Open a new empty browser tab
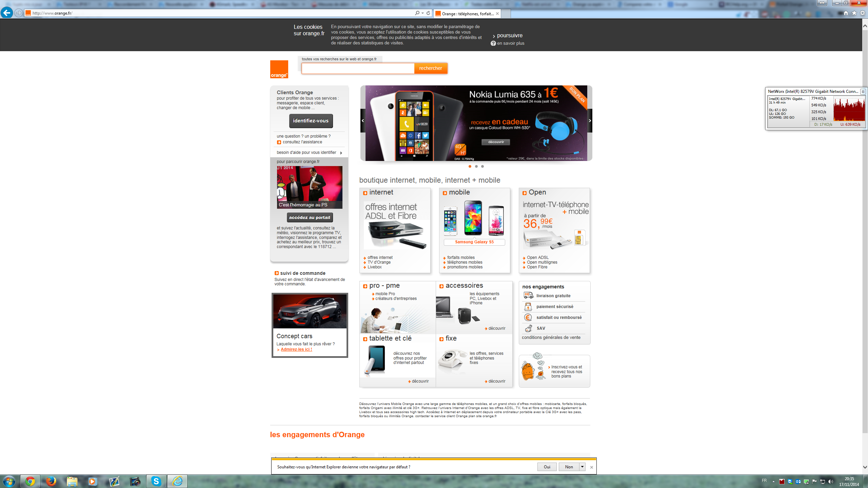 [x=506, y=14]
